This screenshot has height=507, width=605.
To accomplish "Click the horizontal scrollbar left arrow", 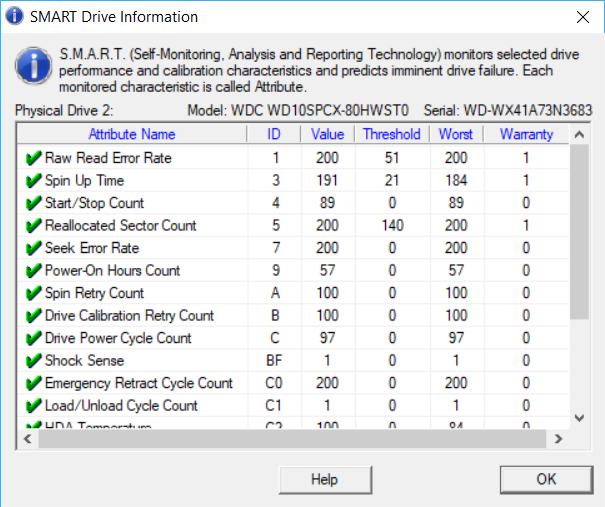I will (x=27, y=439).
